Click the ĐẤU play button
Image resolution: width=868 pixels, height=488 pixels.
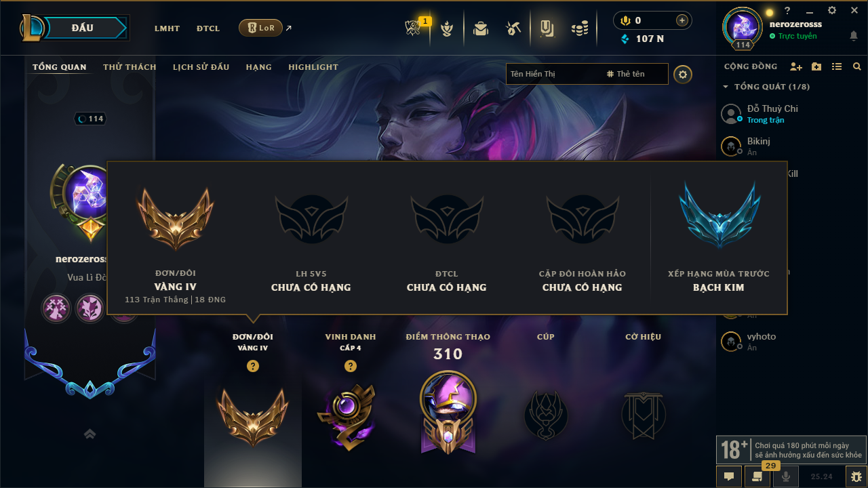pos(82,28)
